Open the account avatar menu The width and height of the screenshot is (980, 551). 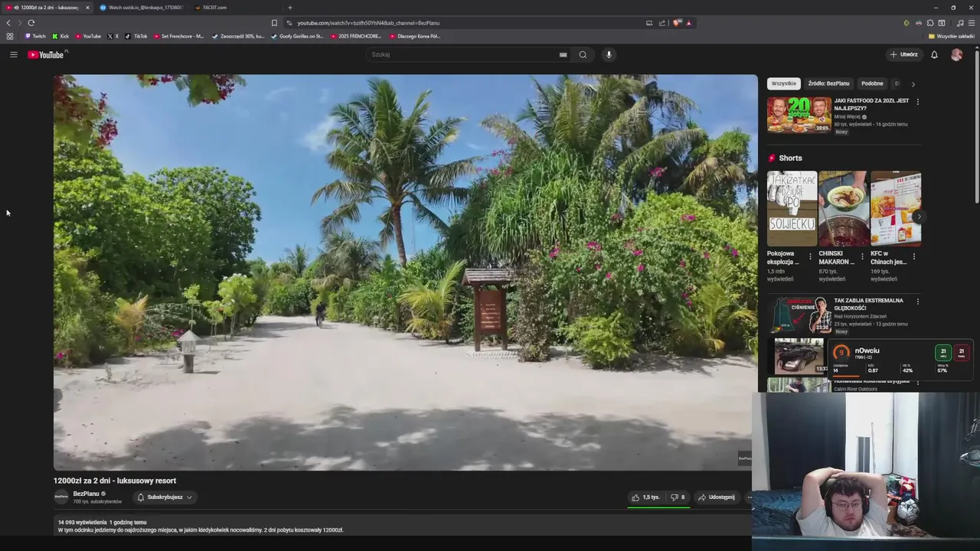pyautogui.click(x=956, y=54)
